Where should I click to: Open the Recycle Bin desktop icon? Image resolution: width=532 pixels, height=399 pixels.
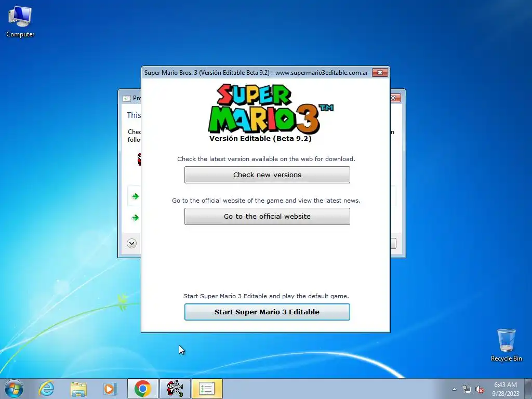506,345
